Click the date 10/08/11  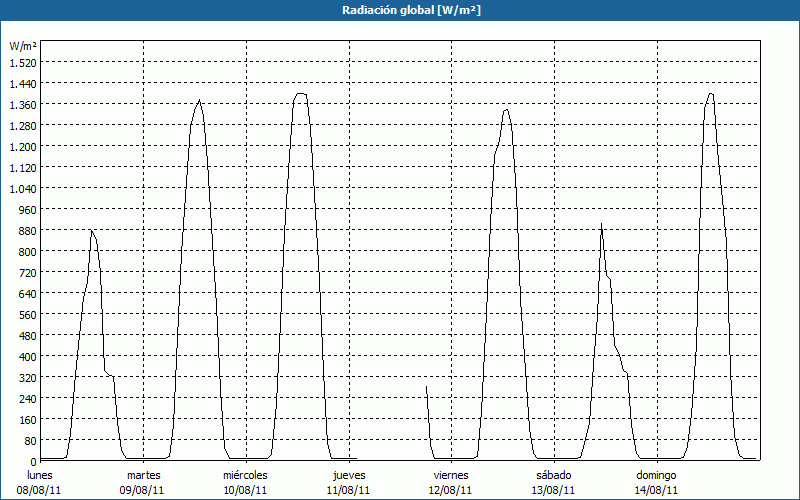245,490
